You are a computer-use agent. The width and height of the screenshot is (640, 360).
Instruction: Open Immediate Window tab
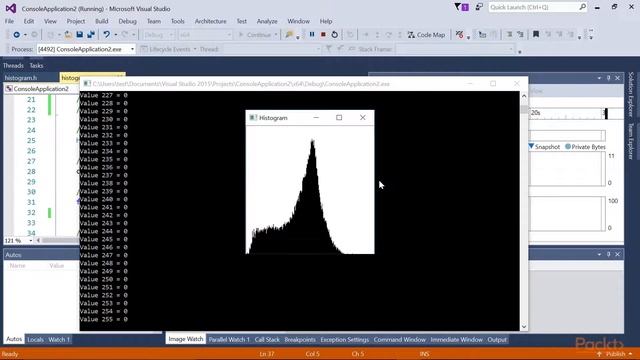click(456, 340)
